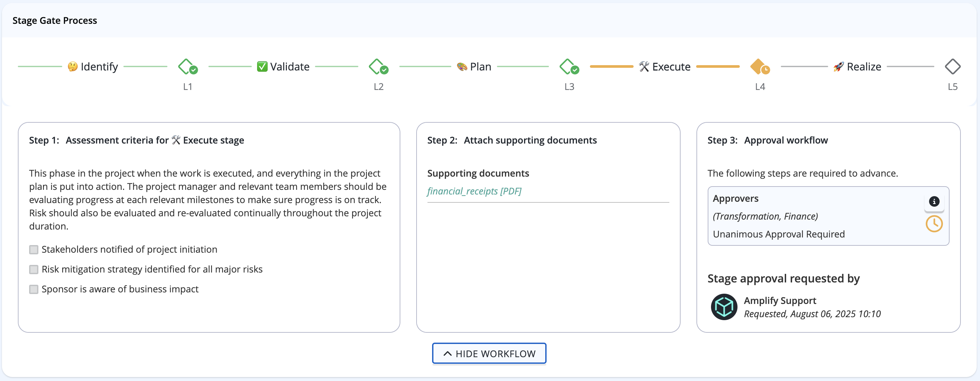Click the tools emoji in Step 1 heading
Screen dimensions: 980x381
pos(176,140)
